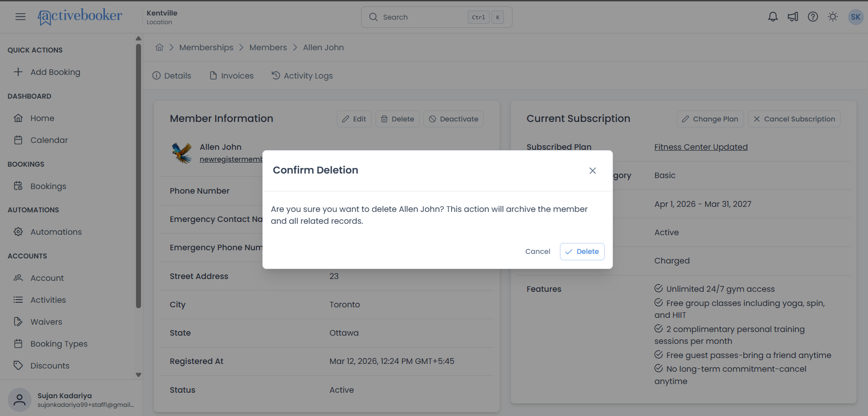The height and width of the screenshot is (416, 868).
Task: Open Sujan Kadariya profile footer
Action: click(x=71, y=400)
